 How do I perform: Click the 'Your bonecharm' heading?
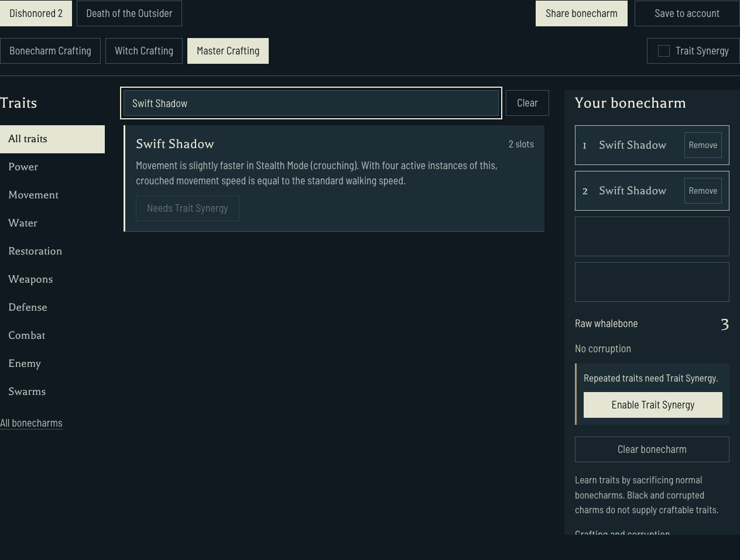(x=631, y=103)
